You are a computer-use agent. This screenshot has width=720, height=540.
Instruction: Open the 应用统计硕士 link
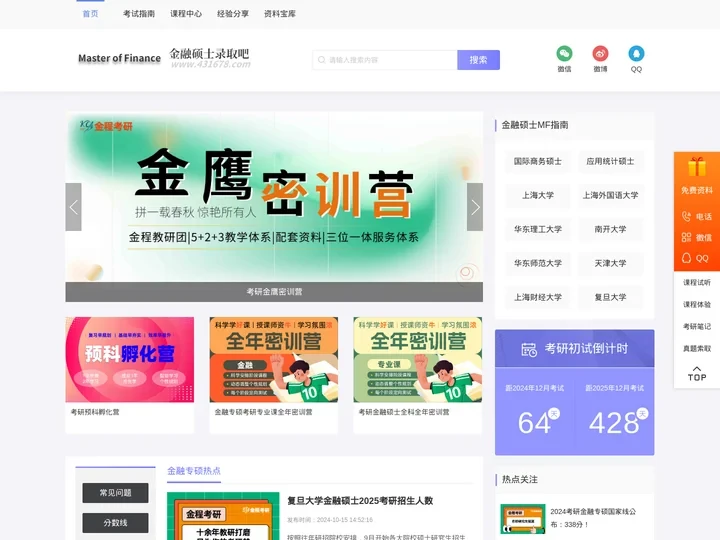tap(610, 161)
